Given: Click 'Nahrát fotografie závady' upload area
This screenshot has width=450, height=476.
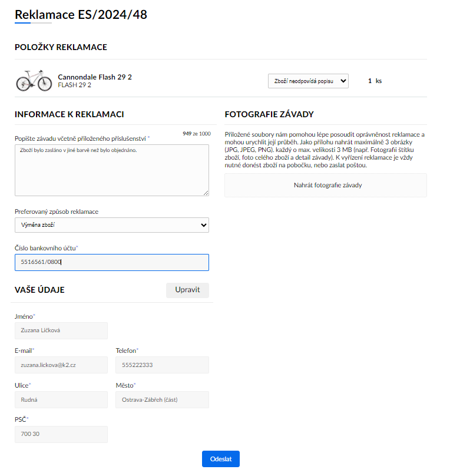Looking at the screenshot, I should (326, 185).
